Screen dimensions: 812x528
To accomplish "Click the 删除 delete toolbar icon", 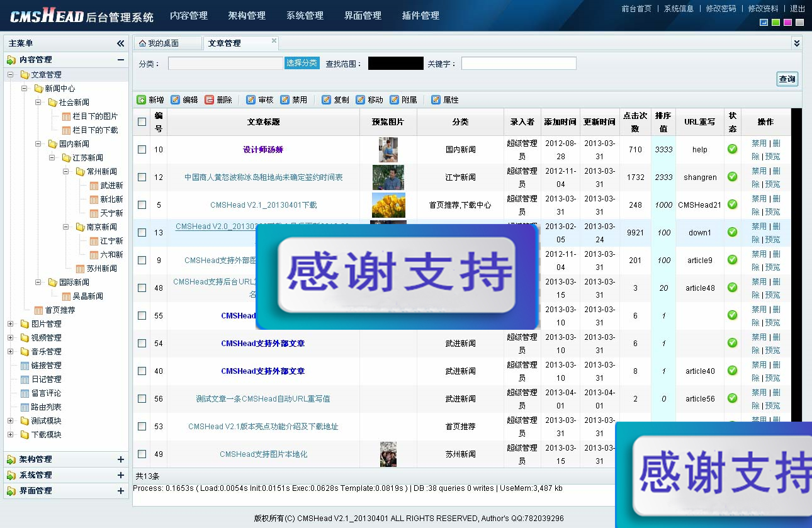I will coord(210,99).
